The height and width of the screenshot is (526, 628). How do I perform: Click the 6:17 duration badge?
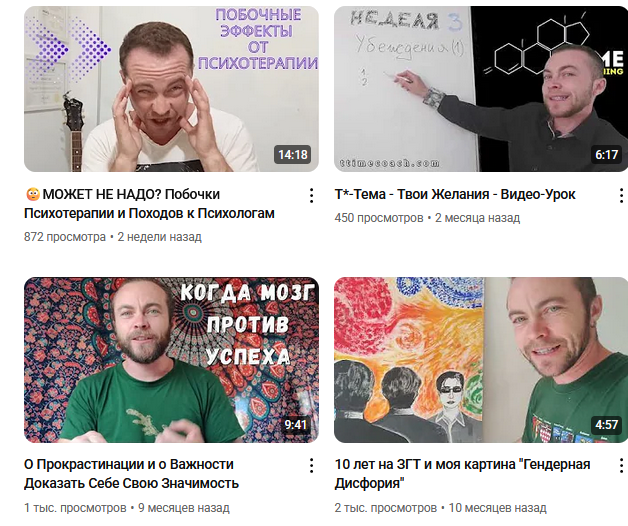pyautogui.click(x=606, y=155)
